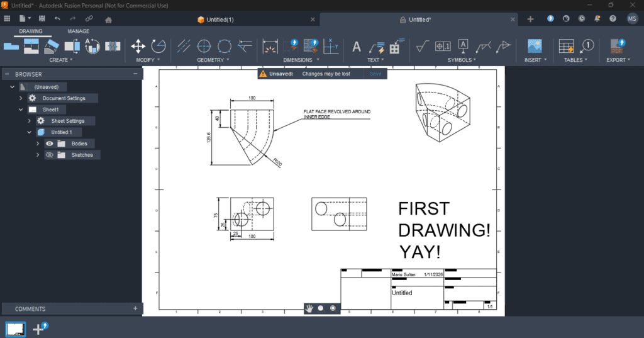Expand the Document Settings node
This screenshot has height=338, width=644.
(21, 98)
